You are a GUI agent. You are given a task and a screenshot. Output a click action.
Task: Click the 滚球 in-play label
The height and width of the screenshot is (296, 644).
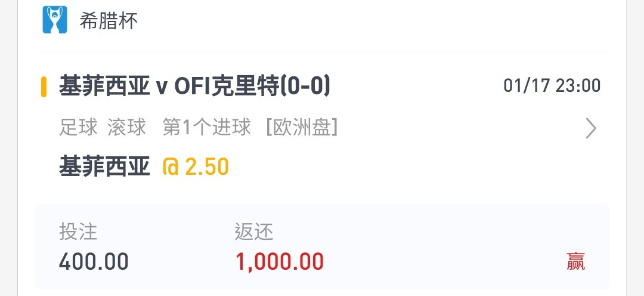click(x=127, y=127)
